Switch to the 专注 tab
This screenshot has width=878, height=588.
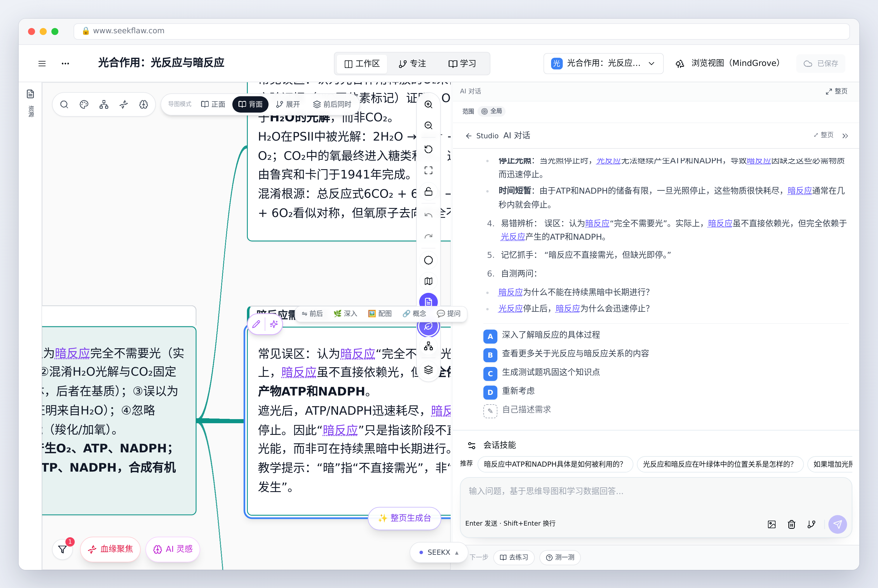[412, 63]
